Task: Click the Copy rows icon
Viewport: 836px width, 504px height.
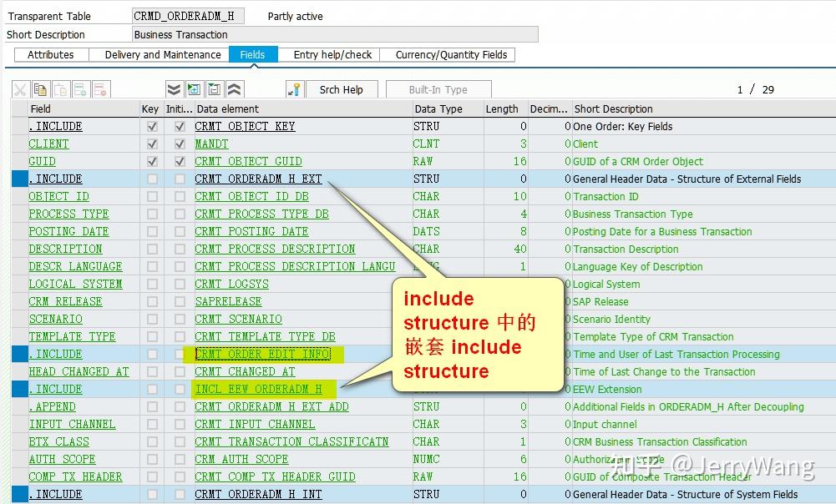Action: 41,89
